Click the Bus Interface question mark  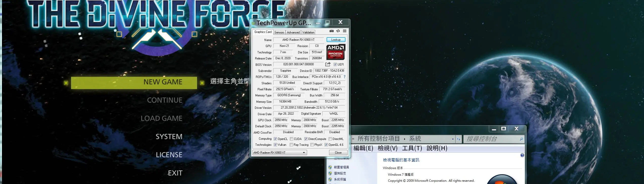(345, 77)
